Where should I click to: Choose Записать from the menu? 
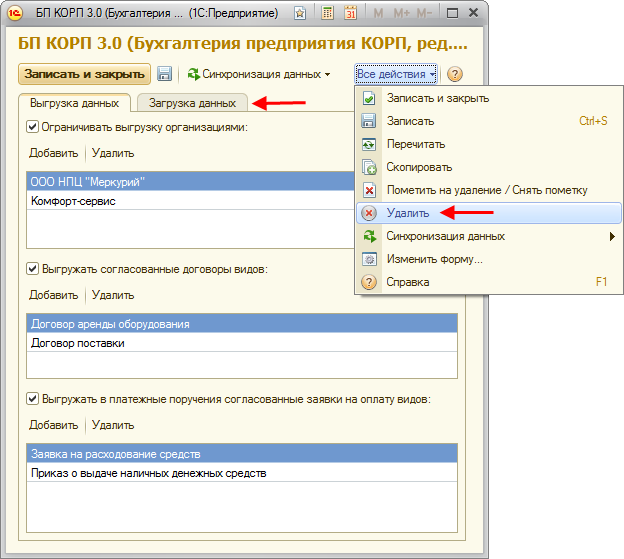pyautogui.click(x=489, y=121)
